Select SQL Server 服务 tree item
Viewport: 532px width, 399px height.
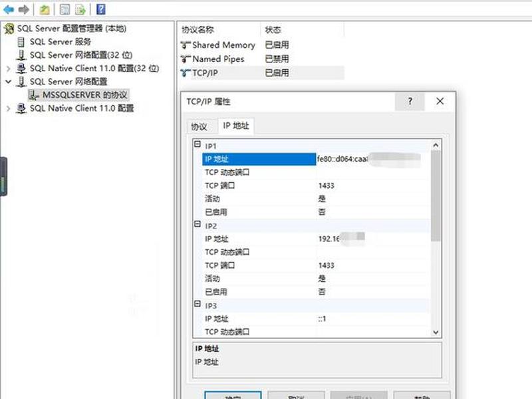pos(61,42)
